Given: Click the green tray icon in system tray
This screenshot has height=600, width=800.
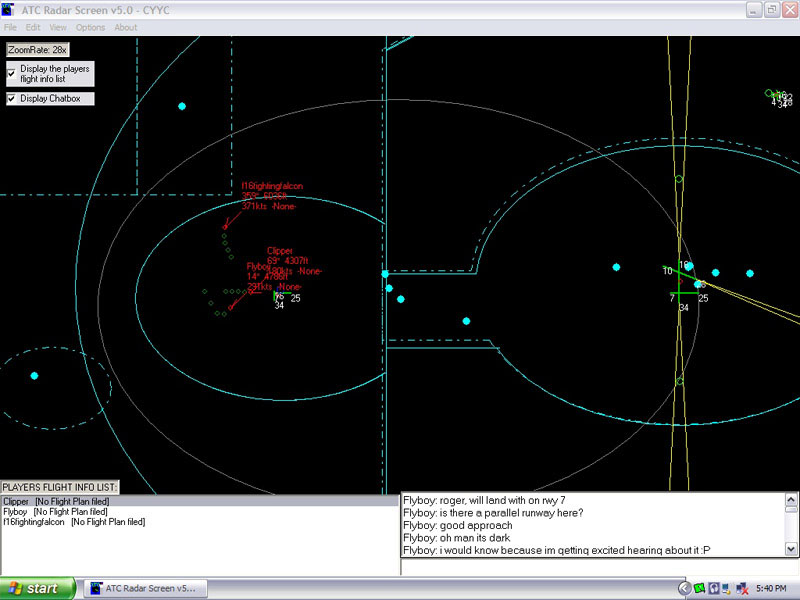Looking at the screenshot, I should (x=700, y=588).
